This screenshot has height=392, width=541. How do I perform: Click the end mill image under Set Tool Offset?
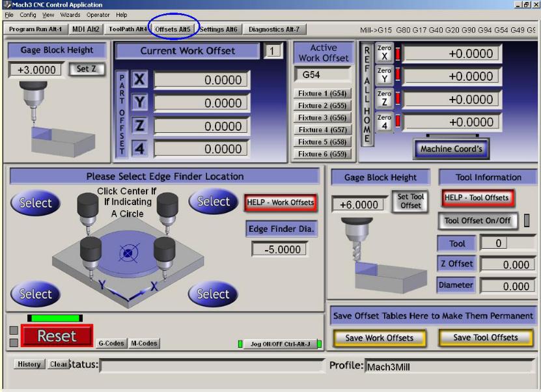click(357, 239)
